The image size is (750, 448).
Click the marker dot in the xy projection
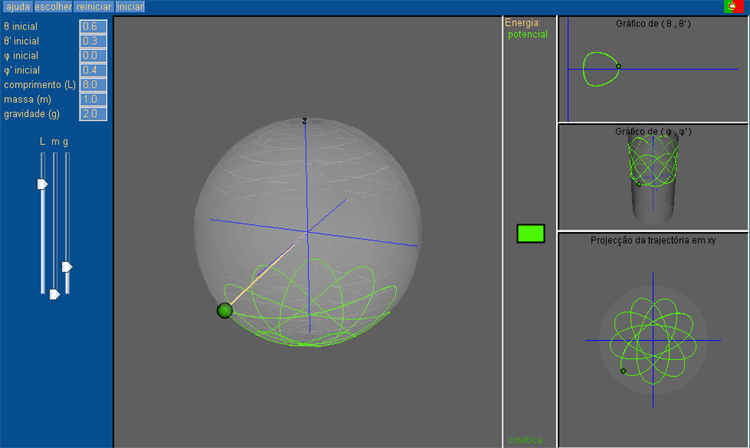click(623, 371)
